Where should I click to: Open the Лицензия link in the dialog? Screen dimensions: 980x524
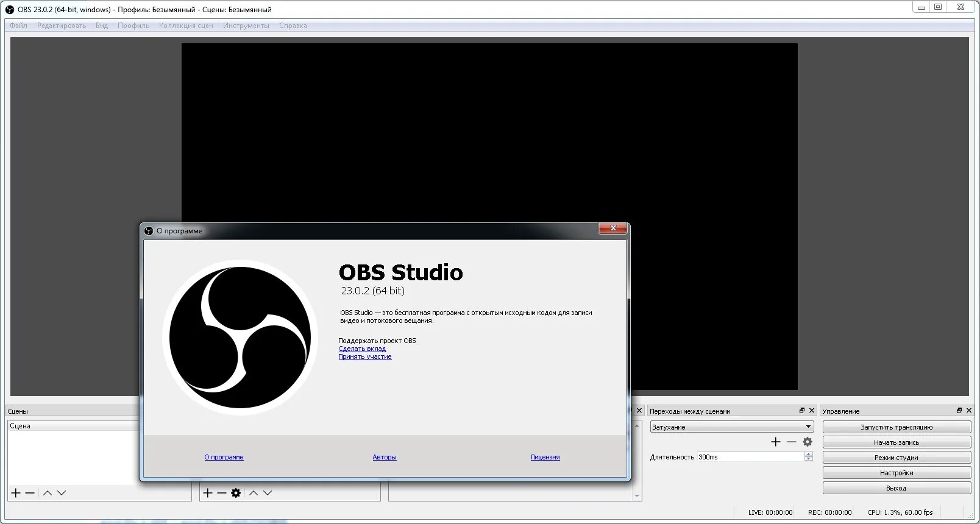click(x=545, y=457)
